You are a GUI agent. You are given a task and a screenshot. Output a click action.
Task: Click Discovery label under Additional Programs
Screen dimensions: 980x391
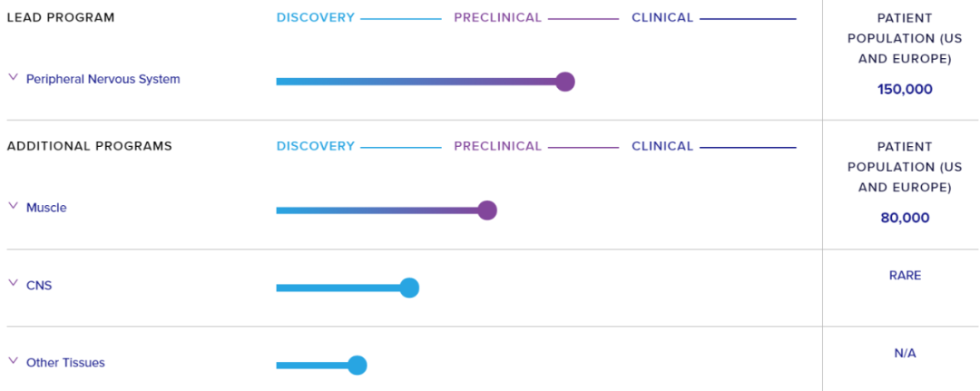(316, 146)
